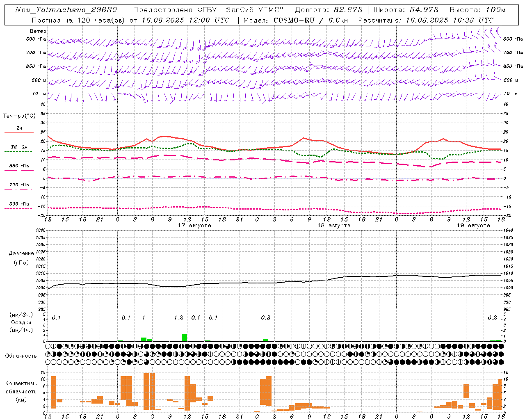Click the 17 августа date label
525x420 pixels.
[x=194, y=226]
